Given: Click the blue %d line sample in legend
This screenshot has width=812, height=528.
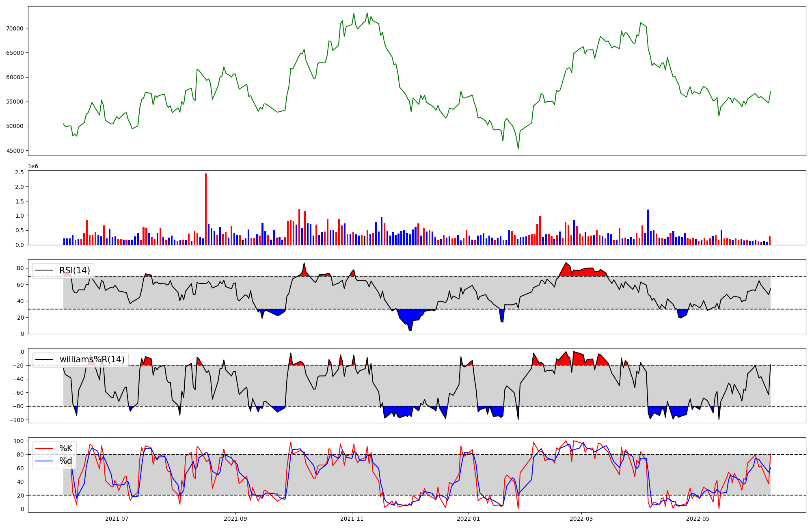Looking at the screenshot, I should coord(44,461).
